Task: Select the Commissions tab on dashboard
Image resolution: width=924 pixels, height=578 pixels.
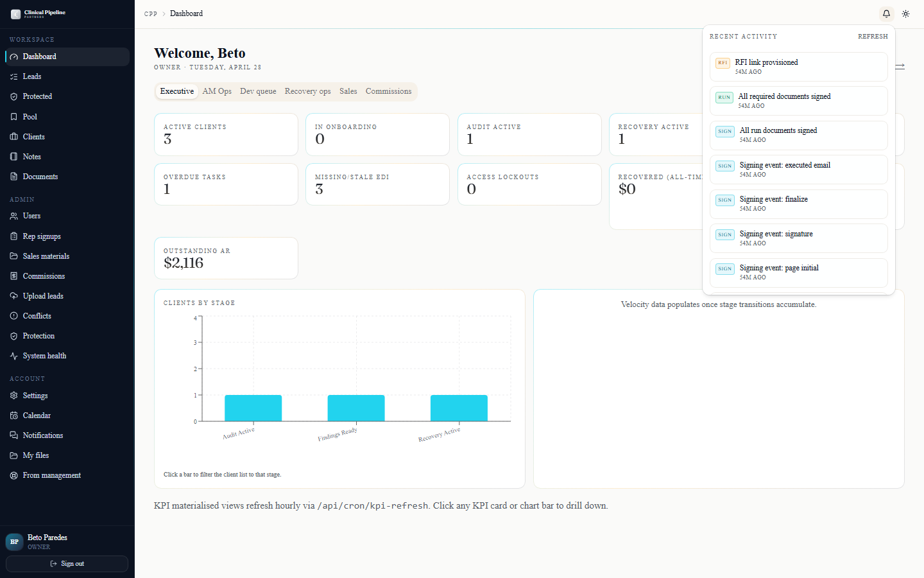Action: pos(388,91)
